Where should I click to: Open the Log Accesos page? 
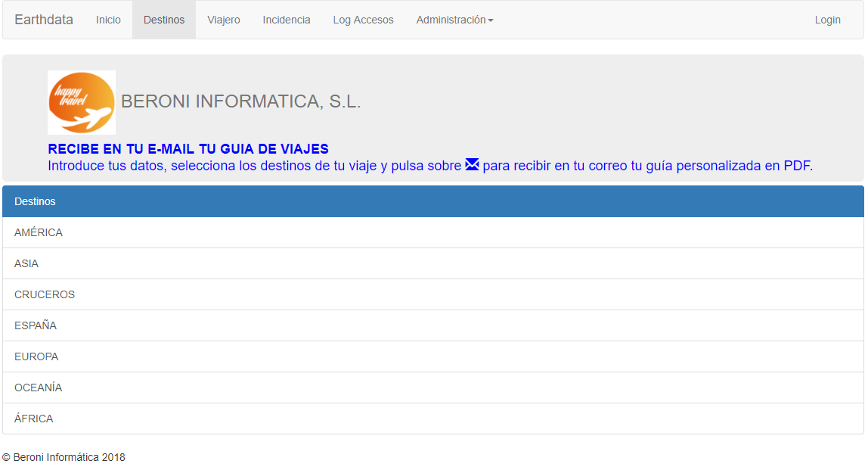pyautogui.click(x=363, y=20)
